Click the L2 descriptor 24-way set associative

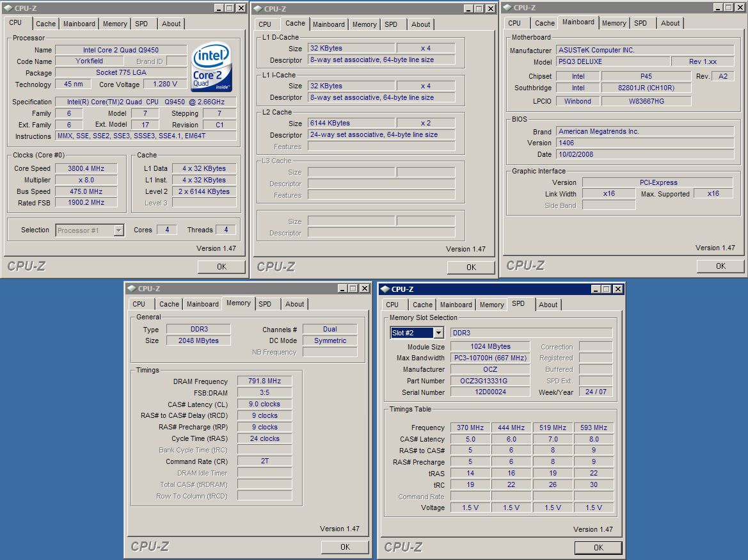tap(381, 134)
